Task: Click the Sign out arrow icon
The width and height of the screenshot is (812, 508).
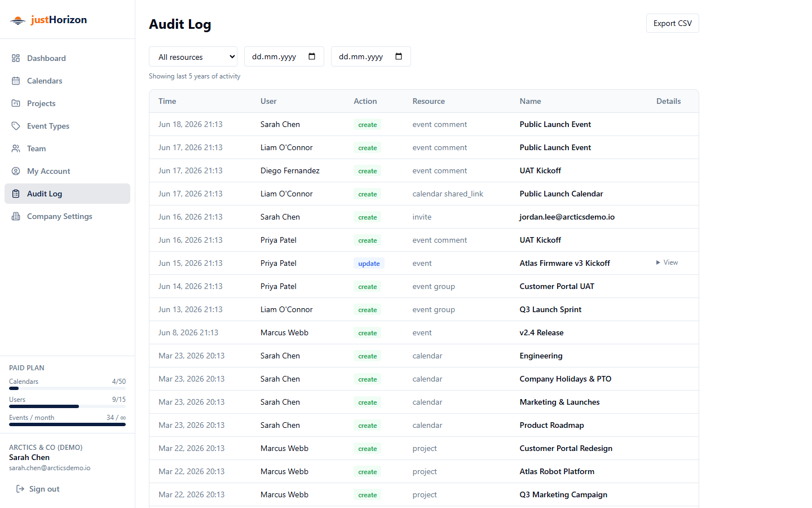Action: (20, 489)
